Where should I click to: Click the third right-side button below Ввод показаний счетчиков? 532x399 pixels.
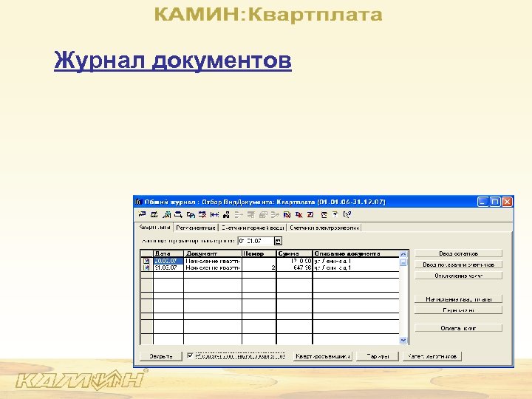tap(458, 276)
